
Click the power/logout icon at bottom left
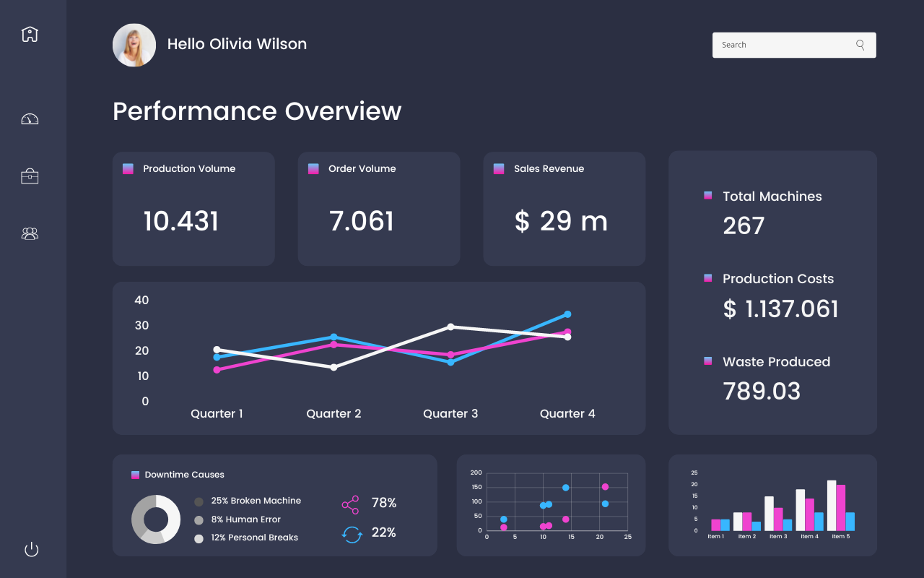30,549
